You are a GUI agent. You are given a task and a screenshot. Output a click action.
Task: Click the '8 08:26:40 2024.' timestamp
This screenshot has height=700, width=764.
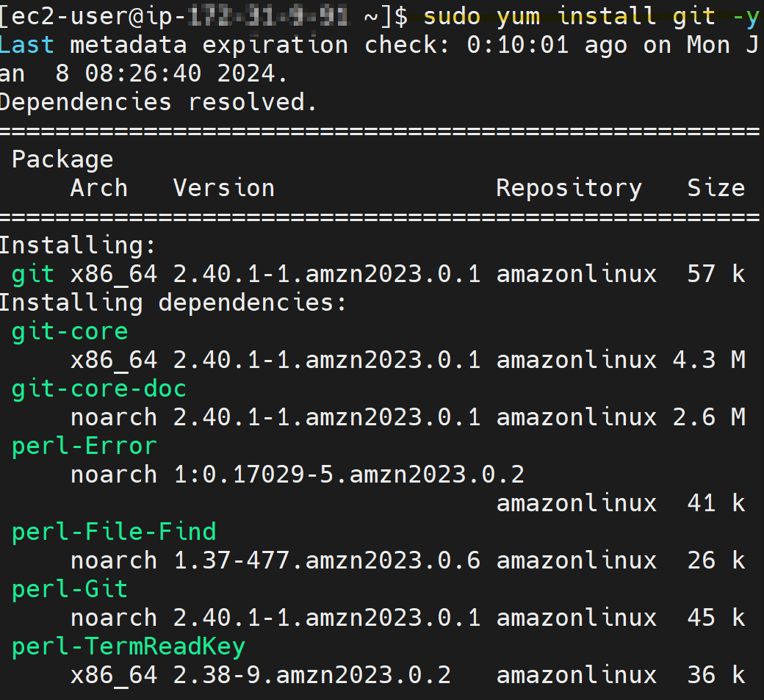(171, 74)
